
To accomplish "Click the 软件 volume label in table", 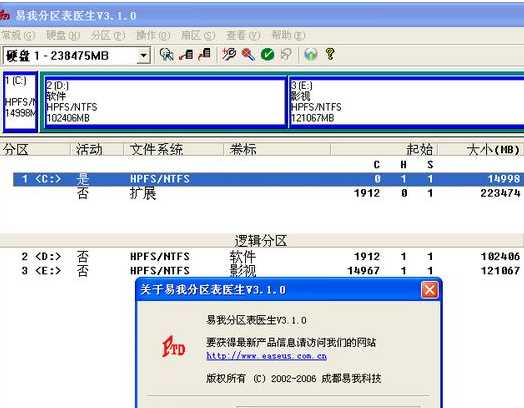I will [x=243, y=257].
